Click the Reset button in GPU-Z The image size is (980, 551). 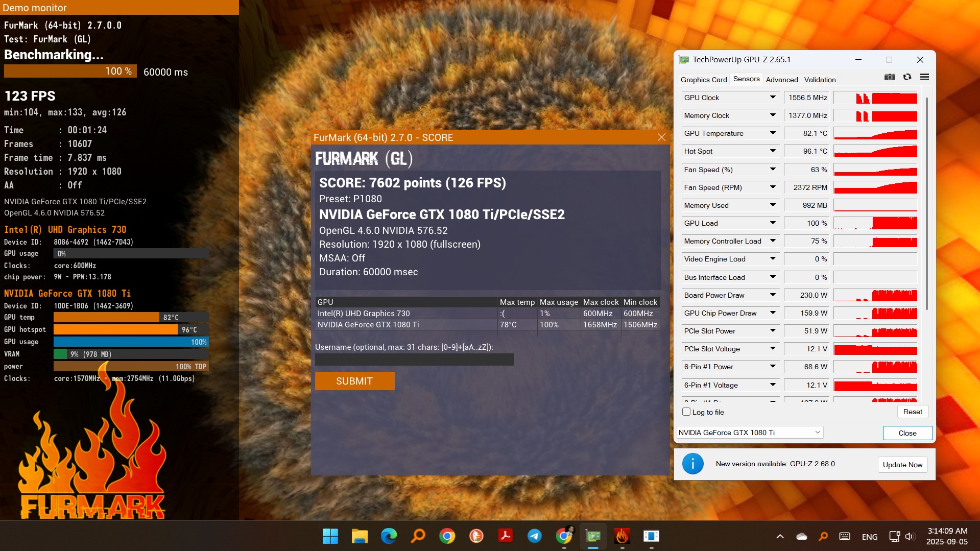coord(913,412)
